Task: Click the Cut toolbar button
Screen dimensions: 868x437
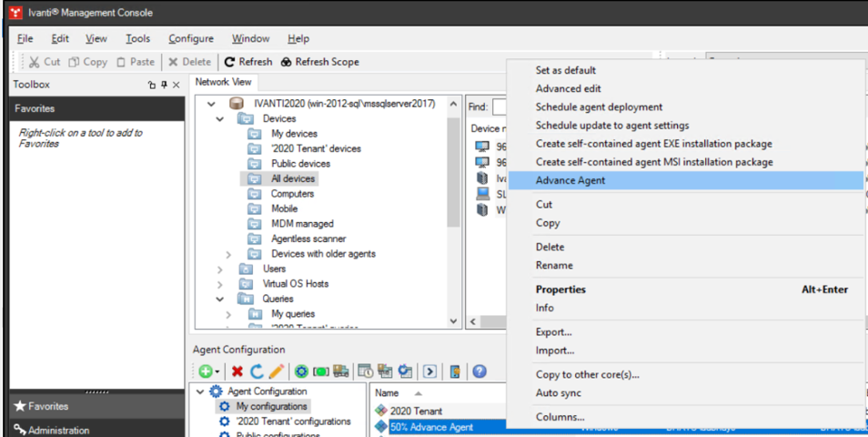Action: [45, 62]
